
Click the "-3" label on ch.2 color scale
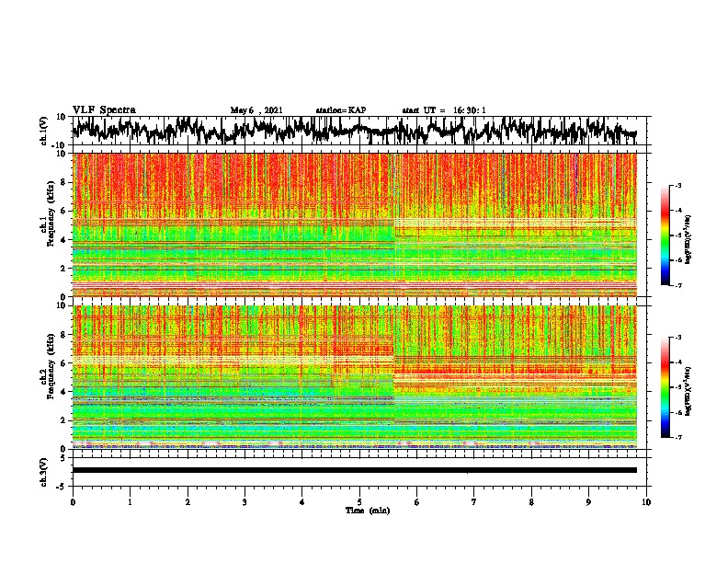pos(678,338)
